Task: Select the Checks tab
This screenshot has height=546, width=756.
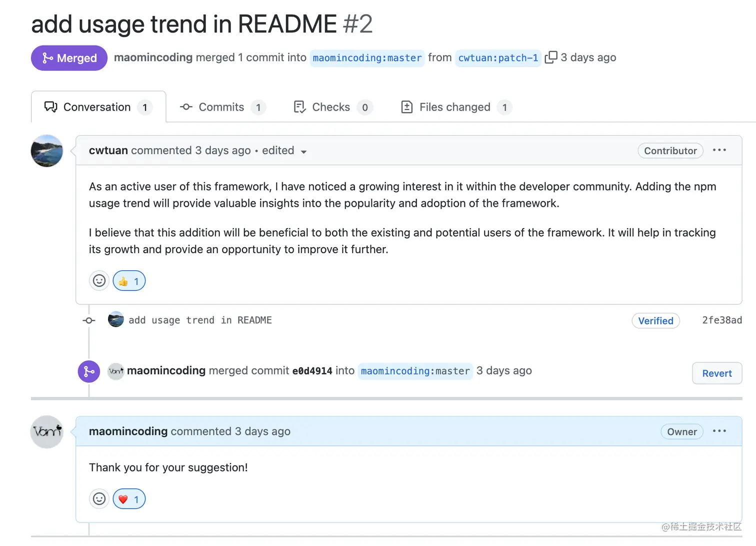Action: pos(331,107)
